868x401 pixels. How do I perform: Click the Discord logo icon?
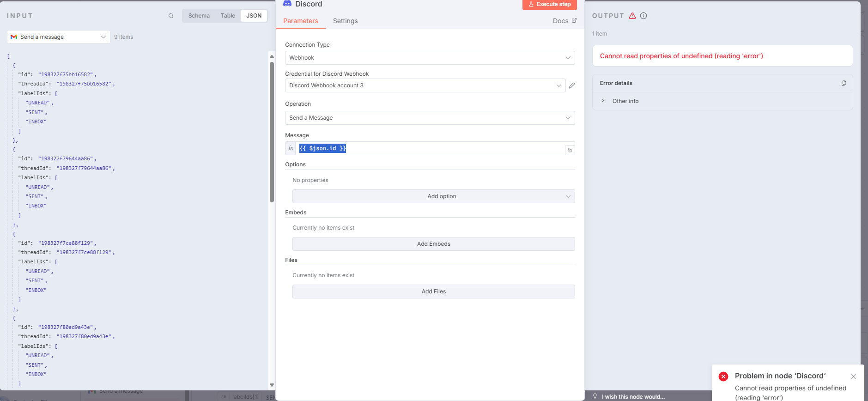click(x=287, y=4)
